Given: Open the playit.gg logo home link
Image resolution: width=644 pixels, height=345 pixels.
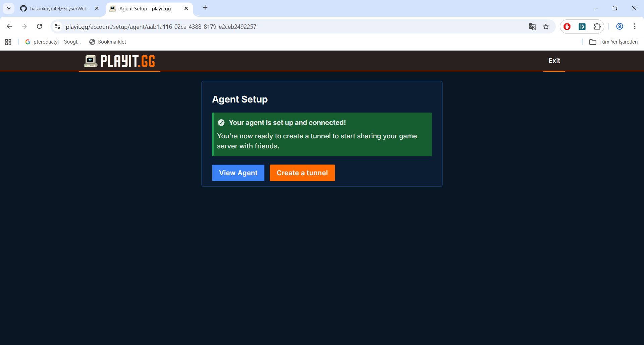Looking at the screenshot, I should pyautogui.click(x=119, y=61).
